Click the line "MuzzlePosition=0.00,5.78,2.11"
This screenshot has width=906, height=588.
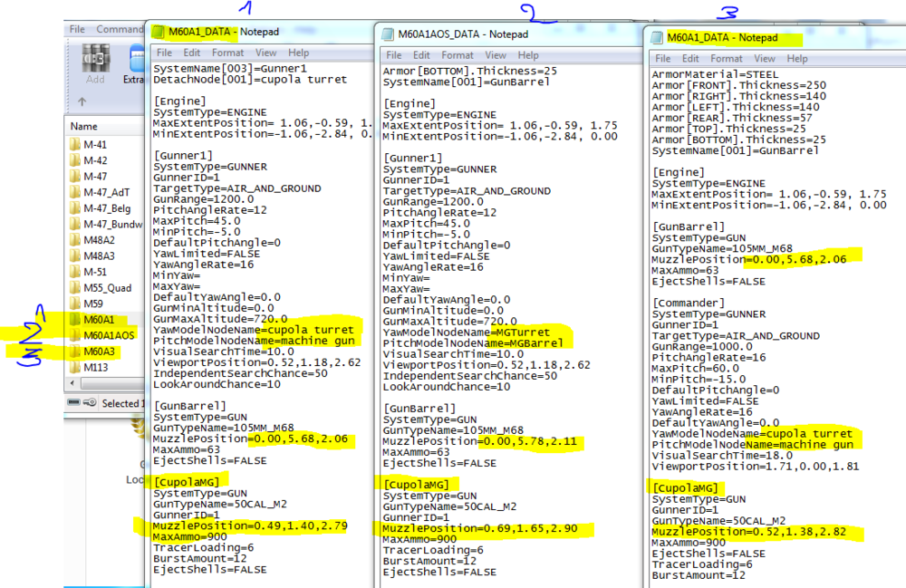click(479, 441)
